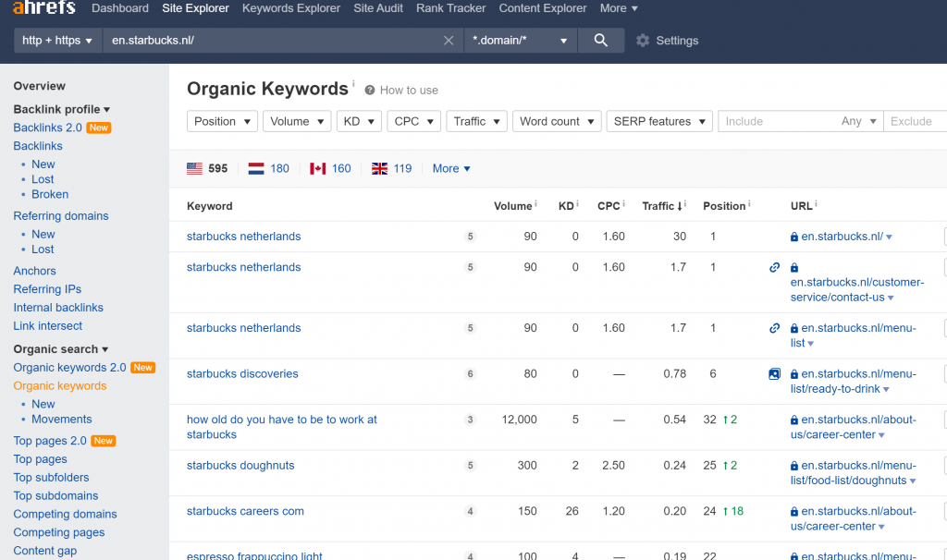Open Site Audit
This screenshot has height=560, width=947.
pos(378,7)
